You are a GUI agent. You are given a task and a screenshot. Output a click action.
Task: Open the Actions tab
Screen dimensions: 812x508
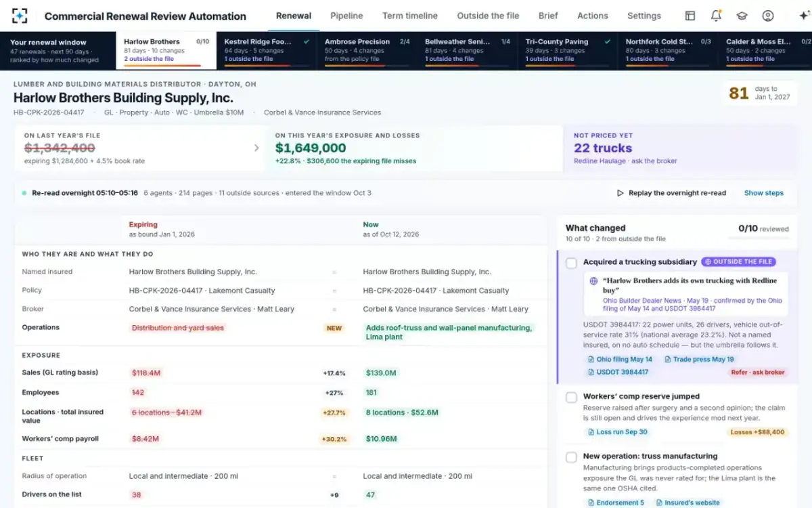[593, 16]
